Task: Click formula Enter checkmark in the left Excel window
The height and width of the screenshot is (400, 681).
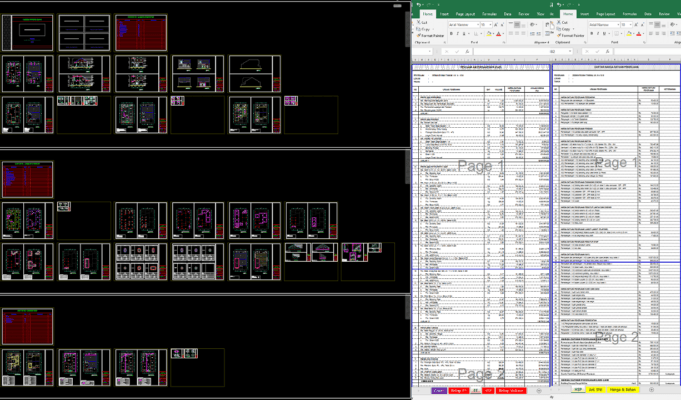Action: [x=457, y=51]
